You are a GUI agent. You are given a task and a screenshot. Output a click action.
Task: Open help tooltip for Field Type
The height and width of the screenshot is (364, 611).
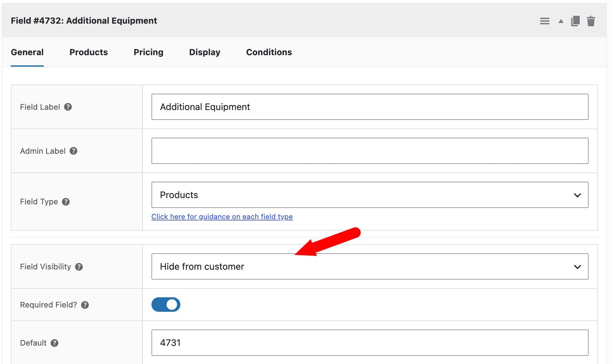(66, 202)
